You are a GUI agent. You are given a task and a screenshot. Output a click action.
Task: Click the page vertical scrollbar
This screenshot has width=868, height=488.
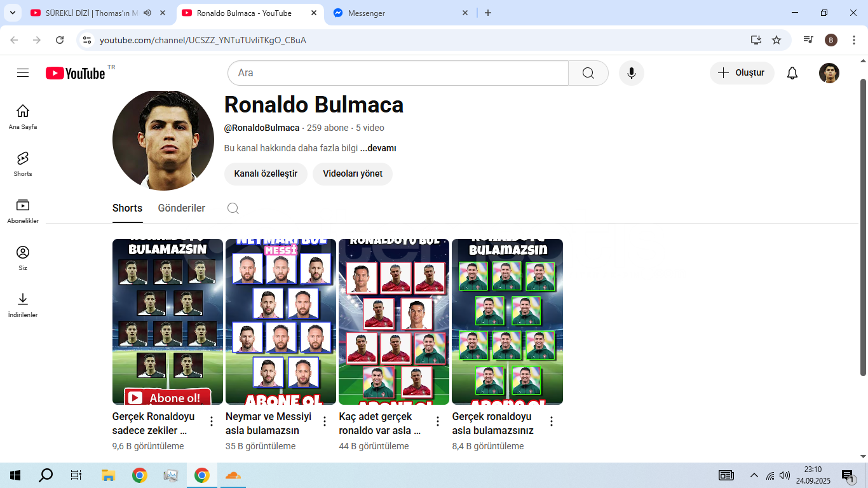[x=863, y=227]
